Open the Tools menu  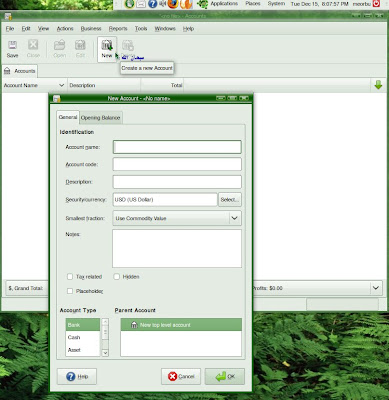[141, 29]
